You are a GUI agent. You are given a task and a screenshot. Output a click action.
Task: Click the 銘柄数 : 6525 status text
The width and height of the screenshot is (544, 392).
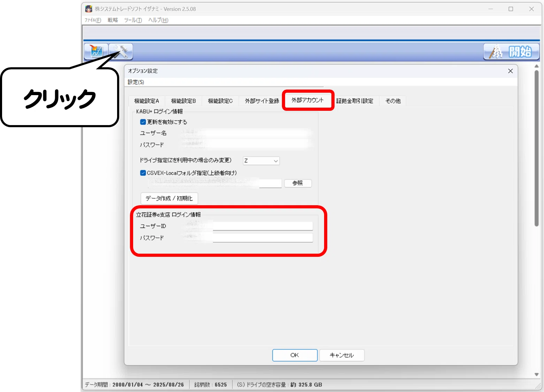coord(210,385)
